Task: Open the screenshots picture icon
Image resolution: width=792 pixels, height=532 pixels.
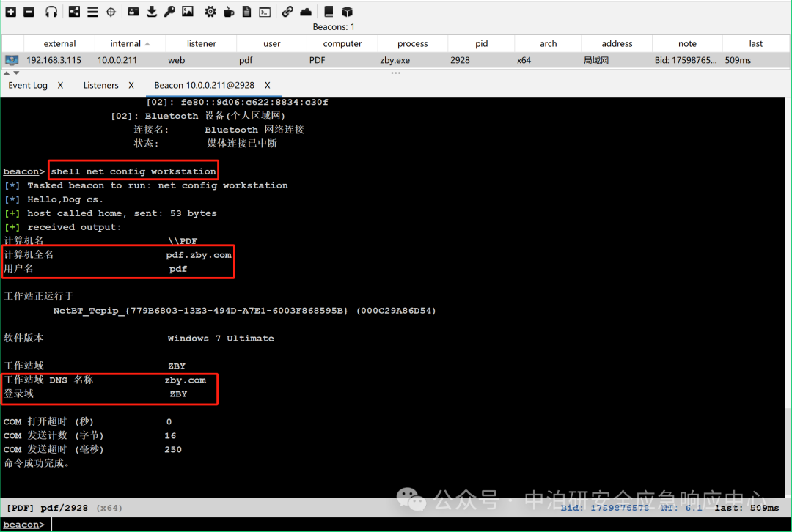Action: click(x=188, y=11)
